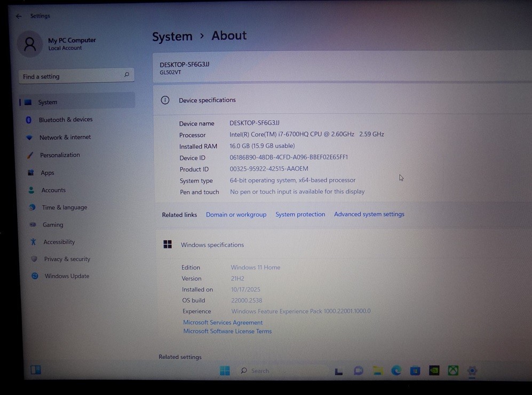
Task: Click the 16.0 GB (15.9 GB usable) text
Action: point(263,146)
